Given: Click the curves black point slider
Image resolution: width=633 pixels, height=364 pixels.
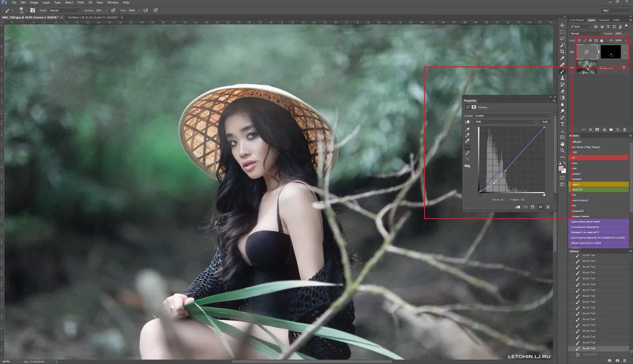Looking at the screenshot, I should [480, 195].
